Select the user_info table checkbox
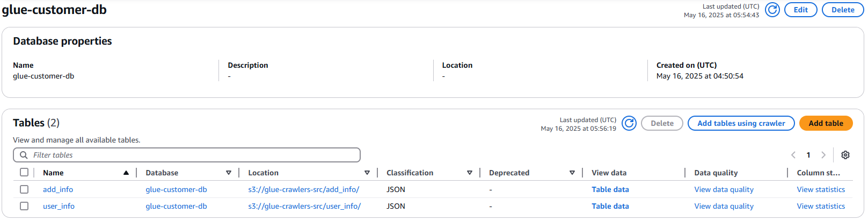 24,206
